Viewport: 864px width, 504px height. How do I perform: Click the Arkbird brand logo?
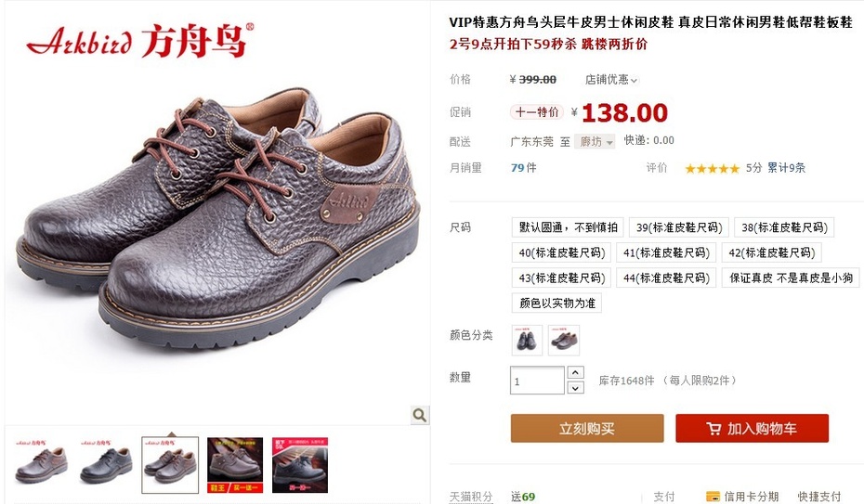click(x=140, y=40)
